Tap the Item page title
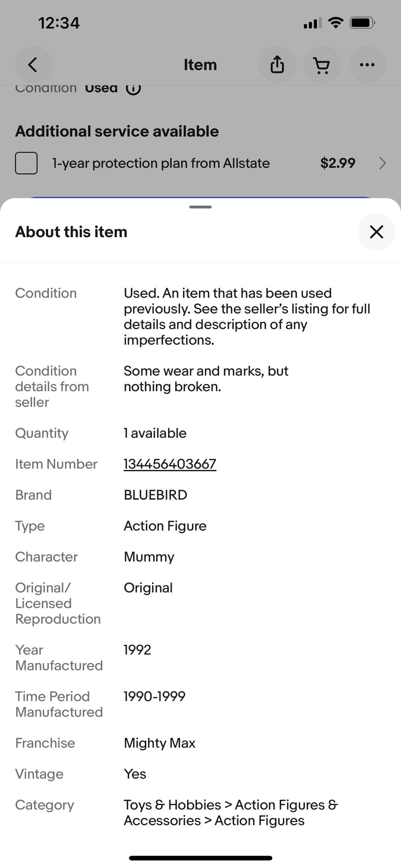Image resolution: width=401 pixels, height=868 pixels. (x=200, y=65)
